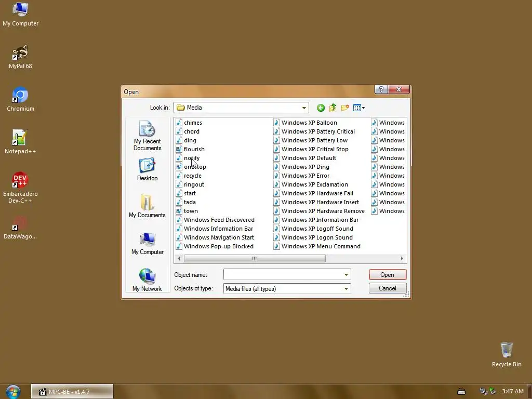Image resolution: width=532 pixels, height=399 pixels.
Task: Select Windows Feed Discovered file
Action: (216, 220)
